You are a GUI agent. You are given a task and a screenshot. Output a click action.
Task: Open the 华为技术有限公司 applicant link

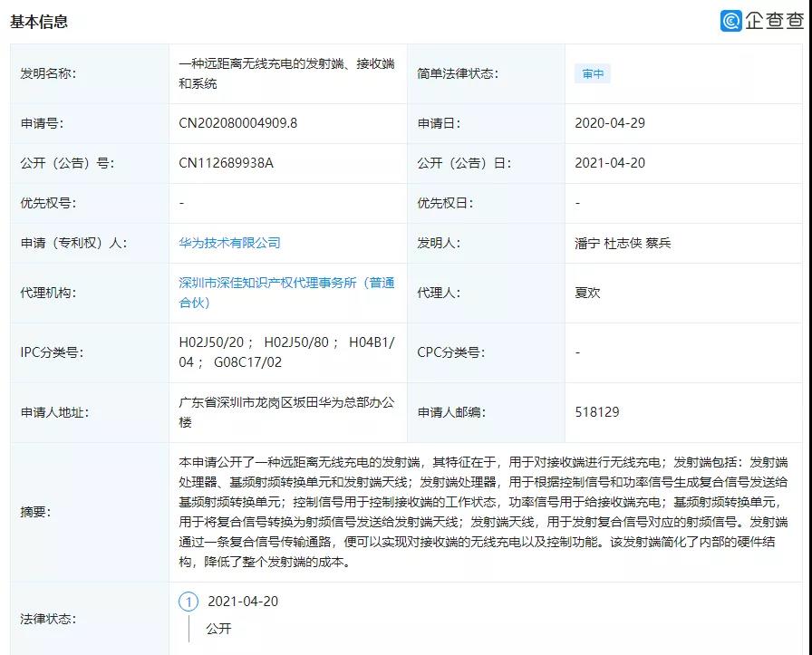(229, 243)
